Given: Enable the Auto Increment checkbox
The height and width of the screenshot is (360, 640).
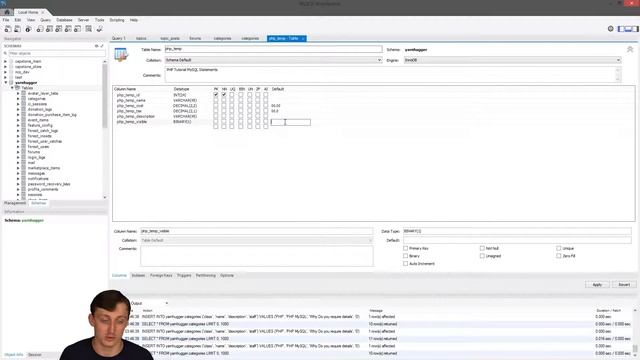Looking at the screenshot, I should pos(405,264).
